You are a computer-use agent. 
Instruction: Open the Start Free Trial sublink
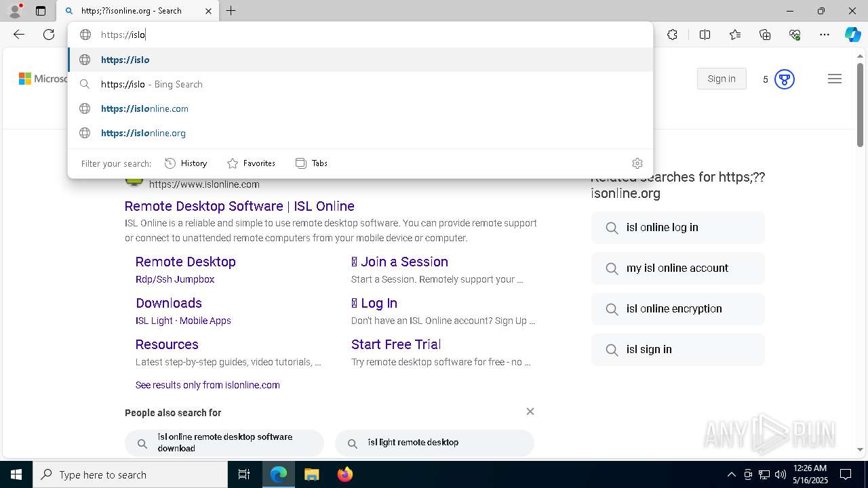(396, 344)
